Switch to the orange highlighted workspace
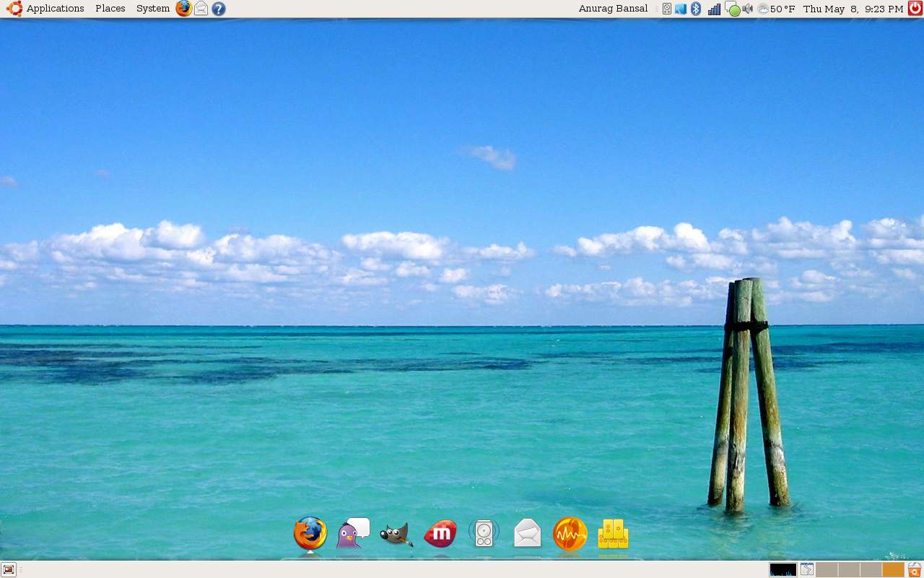This screenshot has width=924, height=578. 893,569
